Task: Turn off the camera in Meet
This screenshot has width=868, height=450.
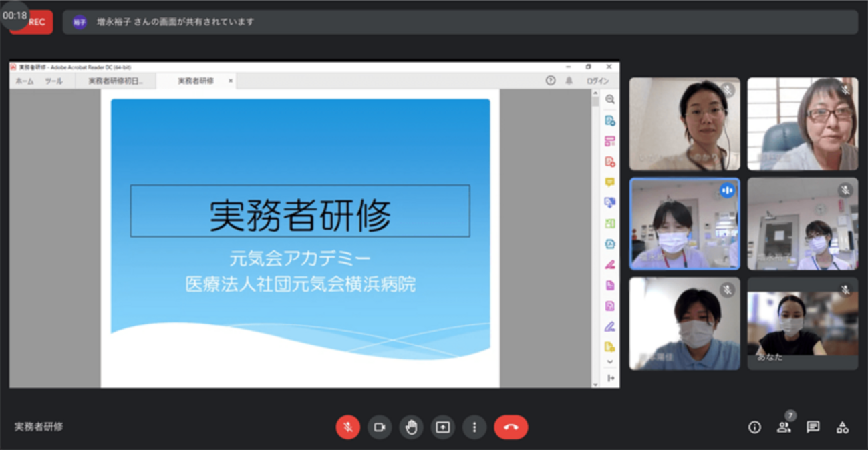Action: (380, 427)
